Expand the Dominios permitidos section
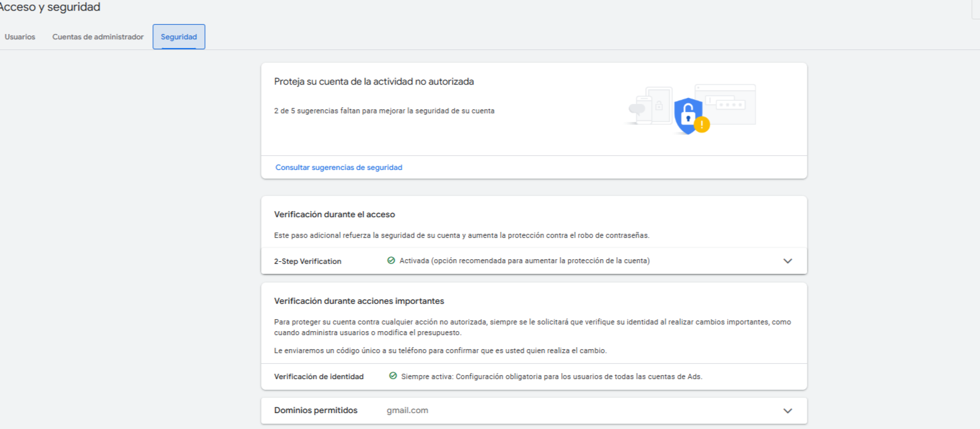This screenshot has width=980, height=429. [788, 410]
